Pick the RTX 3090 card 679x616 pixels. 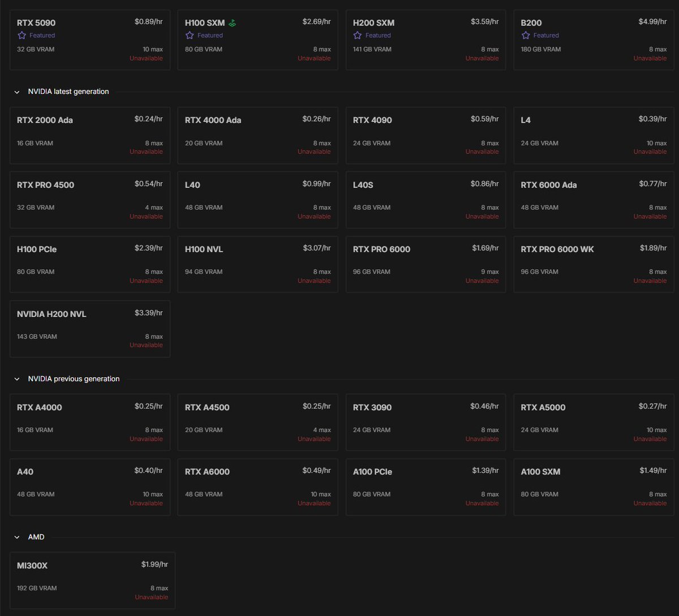[426, 423]
